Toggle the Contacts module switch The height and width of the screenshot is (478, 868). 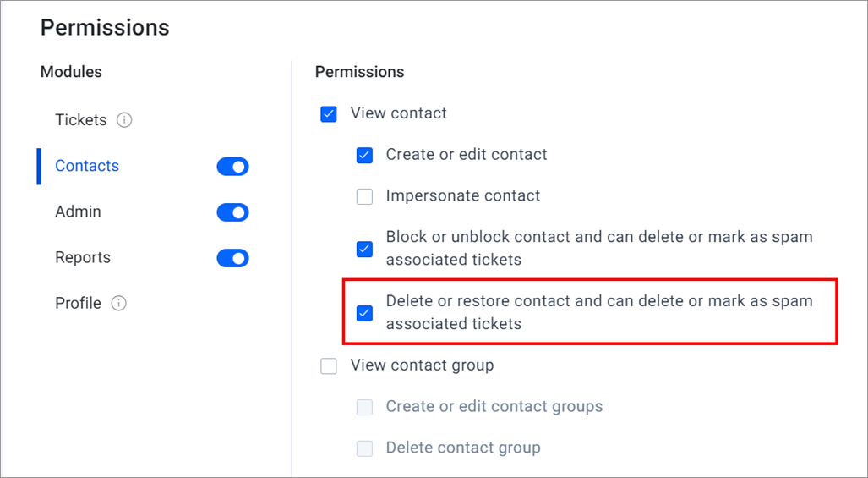tap(232, 166)
